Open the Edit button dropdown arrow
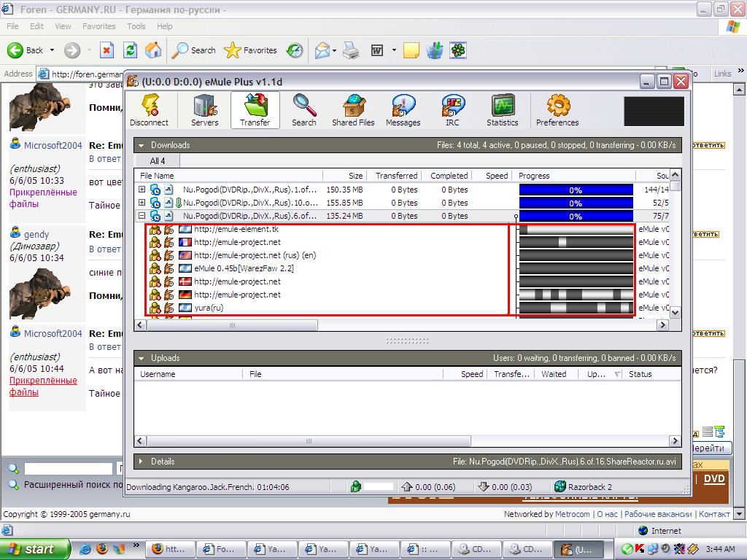This screenshot has height=560, width=747. pos(394,50)
